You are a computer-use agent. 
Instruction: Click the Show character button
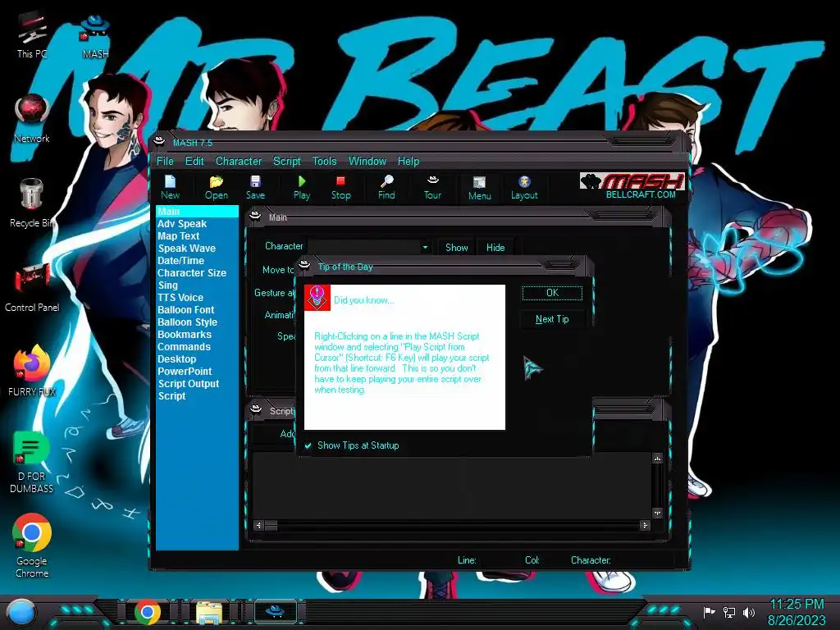click(x=456, y=248)
